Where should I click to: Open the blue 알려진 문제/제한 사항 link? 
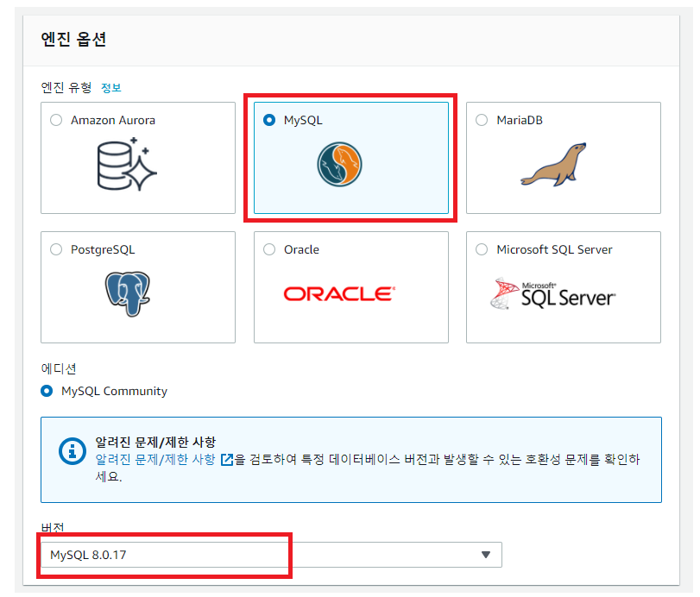point(155,459)
